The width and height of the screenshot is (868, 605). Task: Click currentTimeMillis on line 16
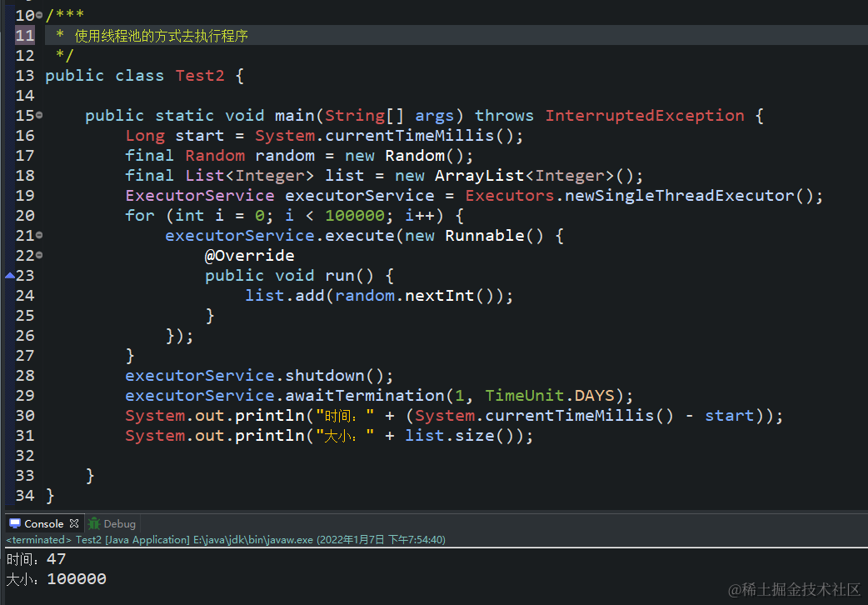tap(409, 136)
